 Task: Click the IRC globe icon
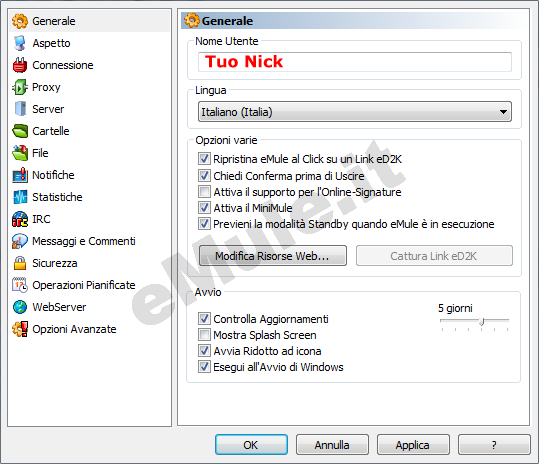click(x=20, y=219)
